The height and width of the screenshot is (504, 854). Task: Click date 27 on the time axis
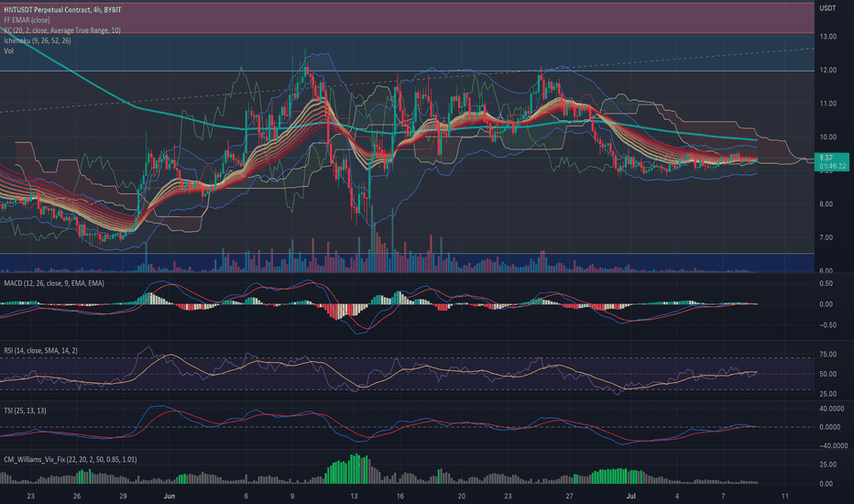(570, 497)
